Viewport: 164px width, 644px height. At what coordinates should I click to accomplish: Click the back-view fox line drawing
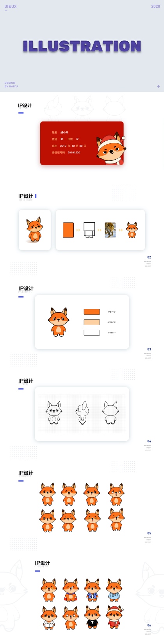point(111,413)
